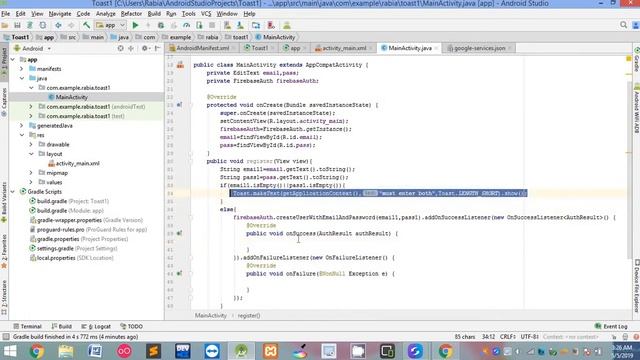Open Project panel settings gear icon
Screen dimensions: 640x360
[144, 48]
